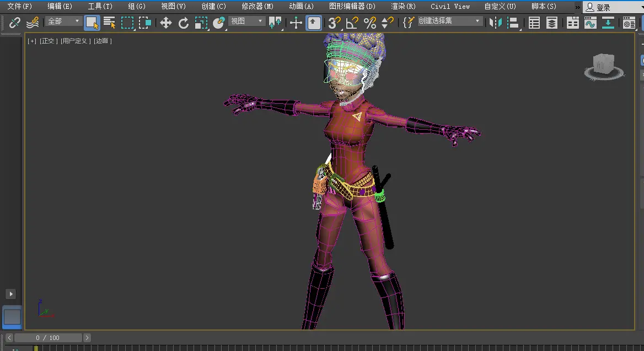The width and height of the screenshot is (644, 351).
Task: Open the selection filter dropdown 全部
Action: pos(63,21)
